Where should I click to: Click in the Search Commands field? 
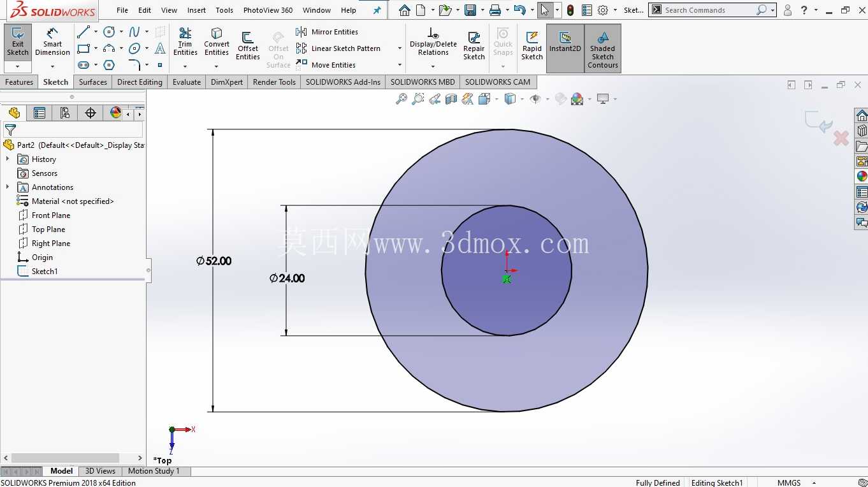pos(709,10)
